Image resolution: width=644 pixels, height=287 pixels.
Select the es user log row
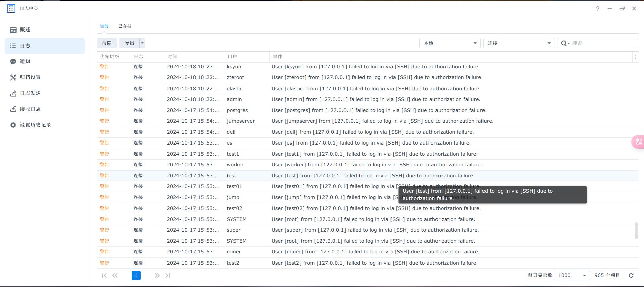click(x=367, y=143)
